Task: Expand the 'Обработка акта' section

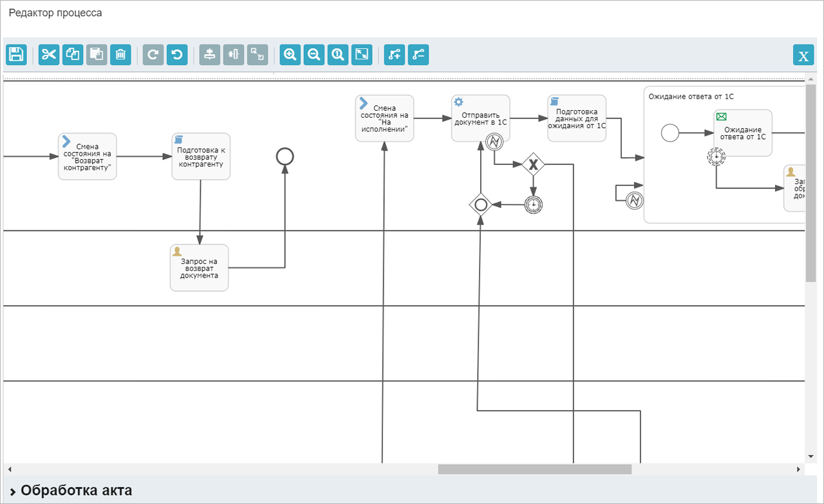Action: (x=13, y=491)
